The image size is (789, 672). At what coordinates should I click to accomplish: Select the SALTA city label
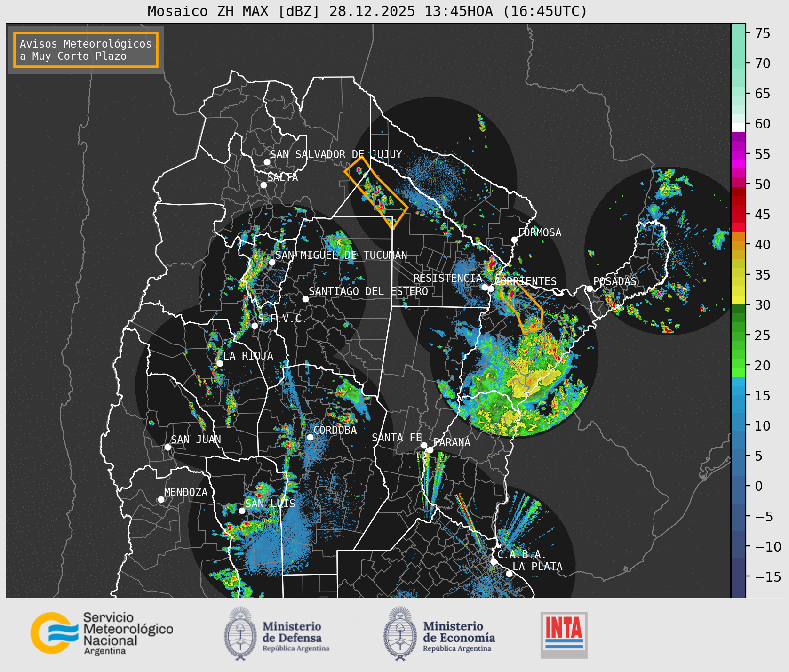(282, 177)
